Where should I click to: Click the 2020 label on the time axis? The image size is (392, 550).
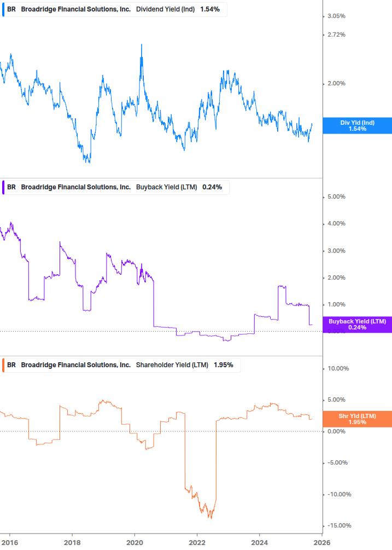click(x=134, y=543)
